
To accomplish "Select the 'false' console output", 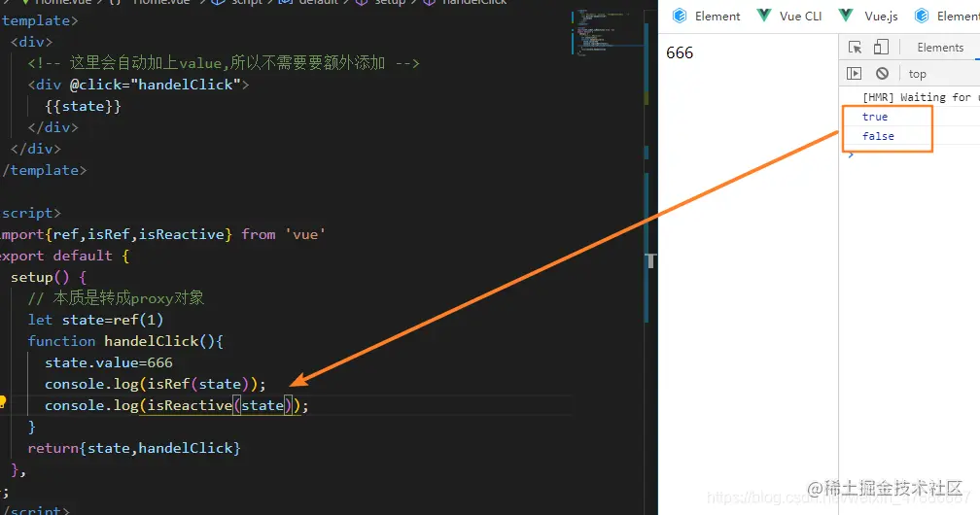I will point(878,136).
